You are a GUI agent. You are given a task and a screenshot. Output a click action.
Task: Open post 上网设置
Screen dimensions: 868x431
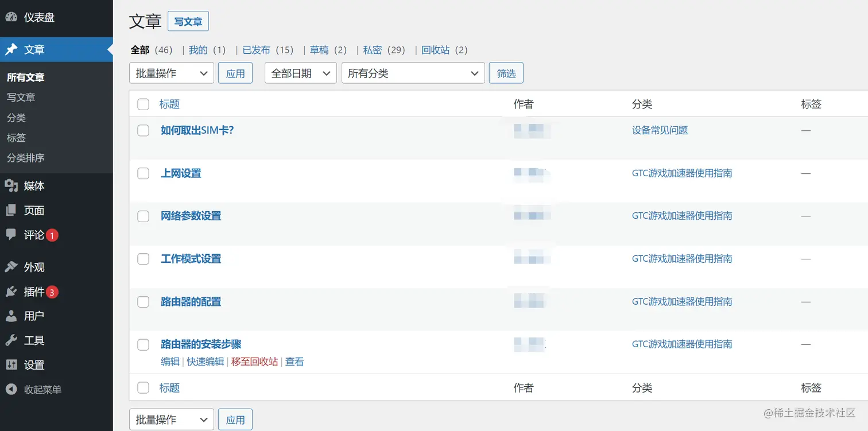[181, 173]
